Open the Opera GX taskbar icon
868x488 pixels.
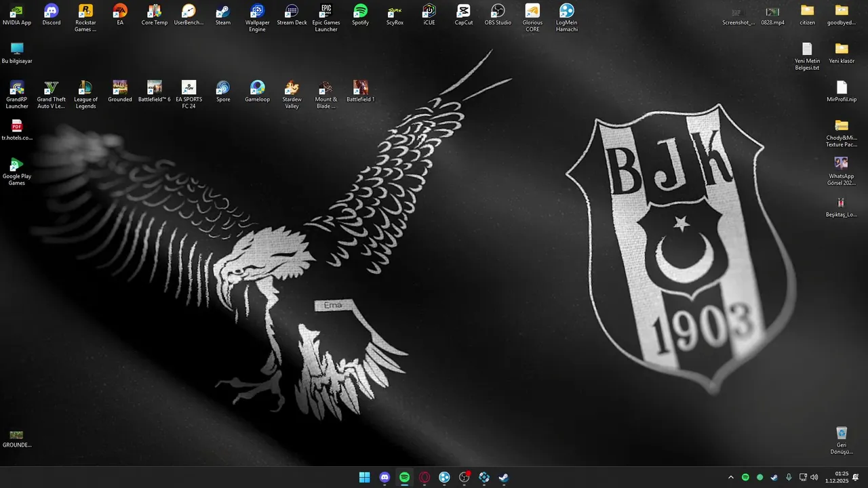point(425,477)
